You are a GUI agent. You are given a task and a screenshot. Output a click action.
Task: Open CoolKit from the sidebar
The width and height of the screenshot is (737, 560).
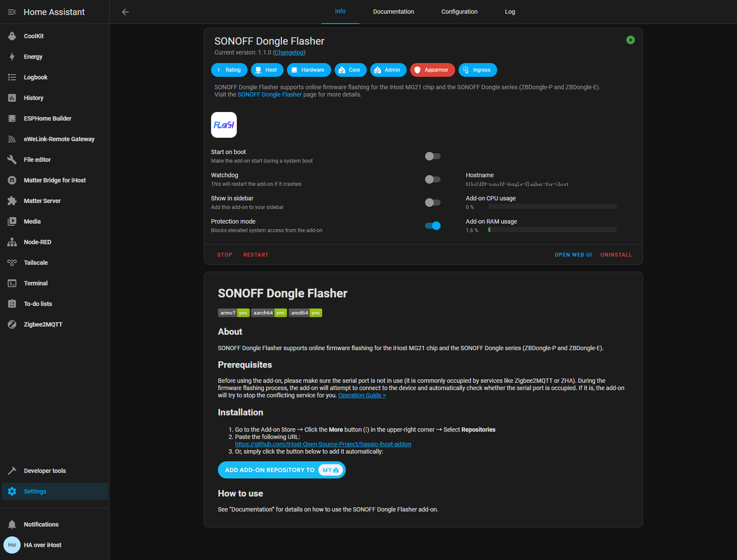click(54, 36)
